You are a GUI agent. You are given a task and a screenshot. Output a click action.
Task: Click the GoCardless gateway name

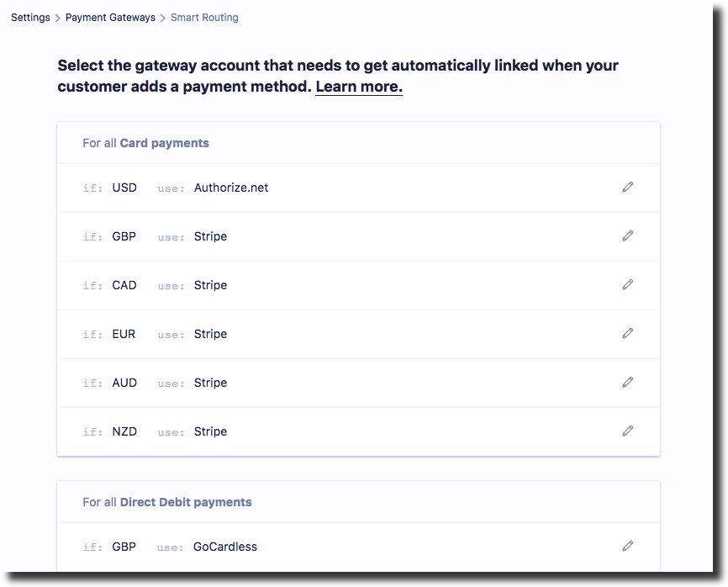pyautogui.click(x=225, y=547)
